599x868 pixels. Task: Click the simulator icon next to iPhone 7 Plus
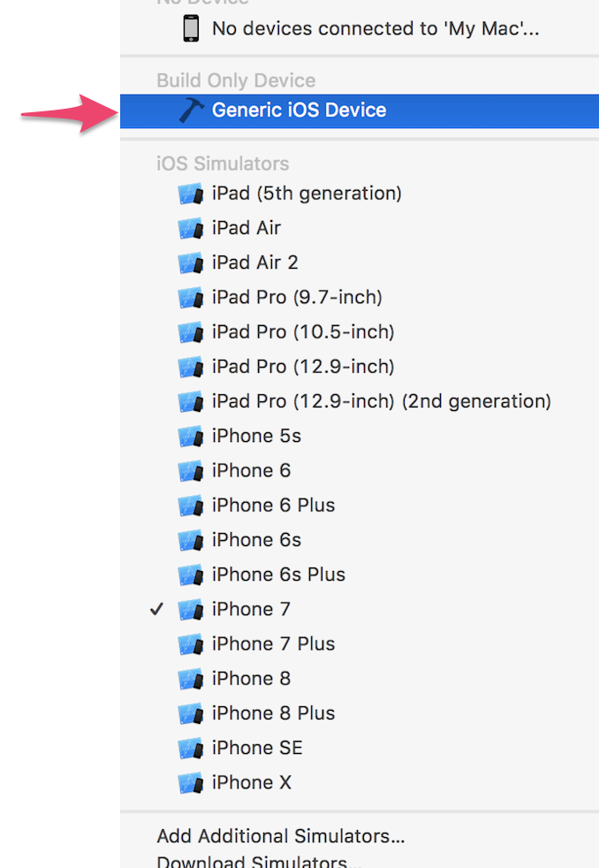(192, 644)
